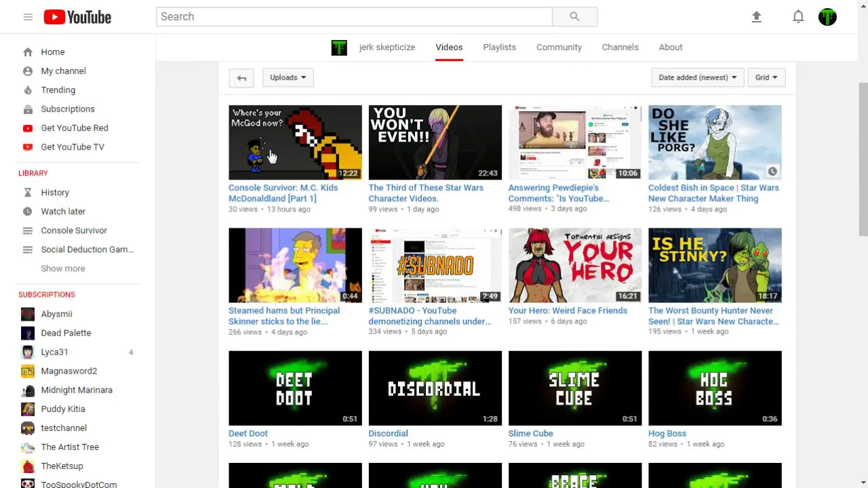The width and height of the screenshot is (868, 488).
Task: Open the Date added (newest) sort dropdown
Action: point(697,78)
